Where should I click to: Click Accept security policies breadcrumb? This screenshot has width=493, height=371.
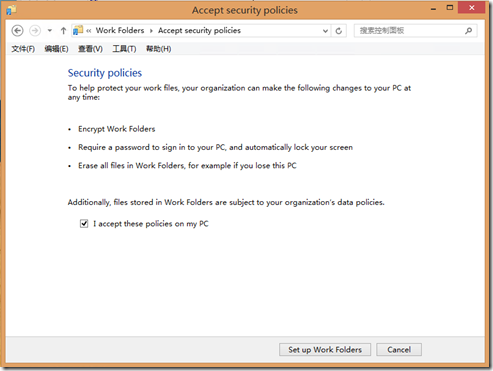[x=199, y=30]
